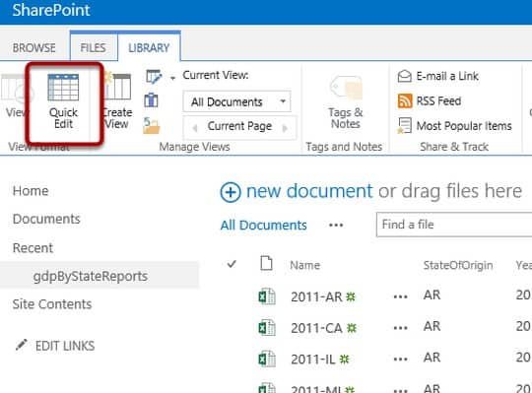Viewport: 532px width, 393px height.
Task: Click Current Page label in ribbon
Action: coord(239,126)
